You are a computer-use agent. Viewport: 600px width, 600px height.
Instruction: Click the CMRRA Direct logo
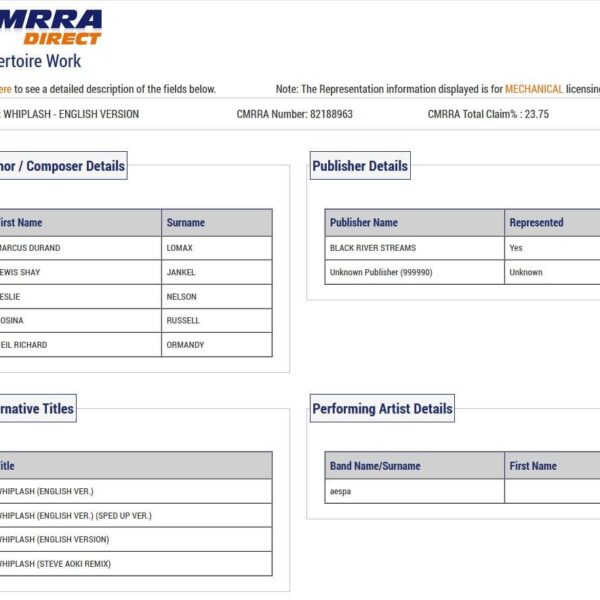point(51,28)
